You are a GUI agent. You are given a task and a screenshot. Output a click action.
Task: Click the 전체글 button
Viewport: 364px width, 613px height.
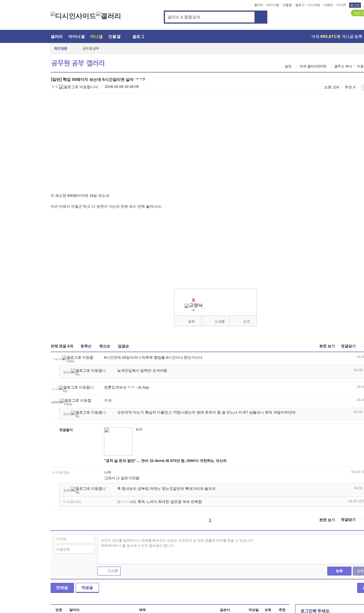tap(62, 588)
